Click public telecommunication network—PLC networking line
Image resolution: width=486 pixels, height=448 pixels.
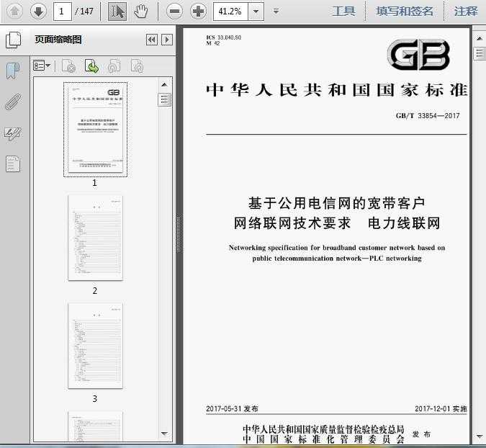[x=337, y=259]
